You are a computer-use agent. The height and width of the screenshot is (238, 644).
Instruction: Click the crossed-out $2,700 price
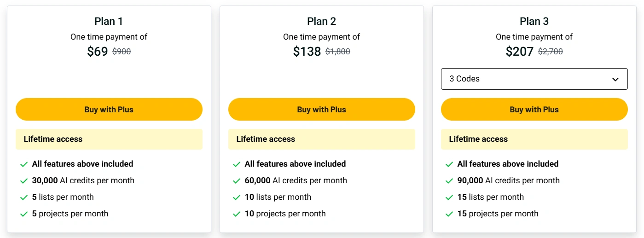point(551,52)
